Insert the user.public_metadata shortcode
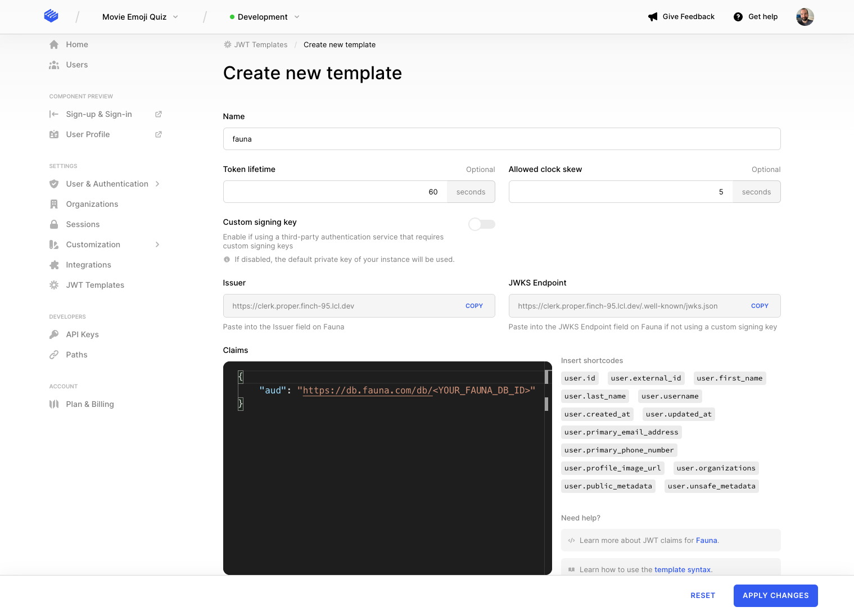Image resolution: width=854 pixels, height=616 pixels. point(608,486)
